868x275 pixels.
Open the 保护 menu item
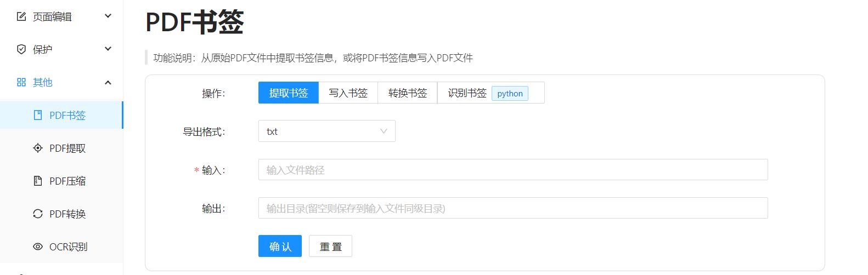pyautogui.click(x=61, y=49)
